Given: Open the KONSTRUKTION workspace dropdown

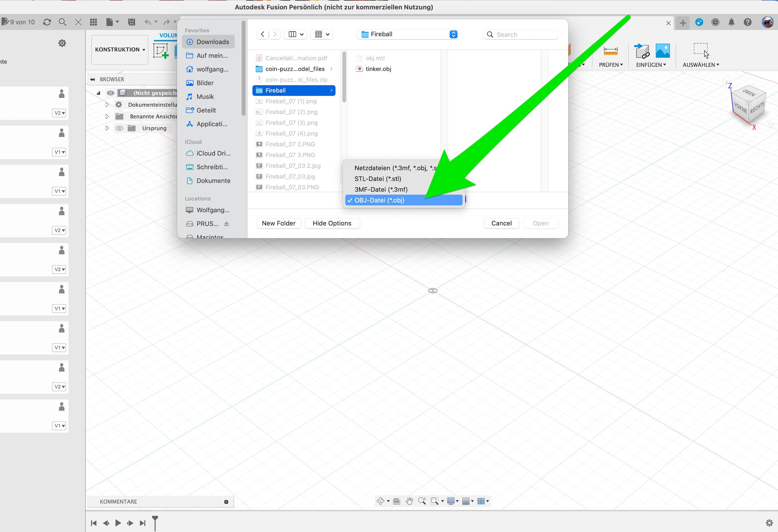Looking at the screenshot, I should [x=120, y=50].
